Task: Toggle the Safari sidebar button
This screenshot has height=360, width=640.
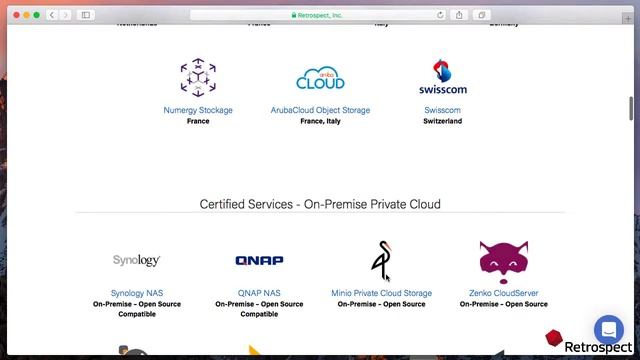Action: tap(86, 15)
